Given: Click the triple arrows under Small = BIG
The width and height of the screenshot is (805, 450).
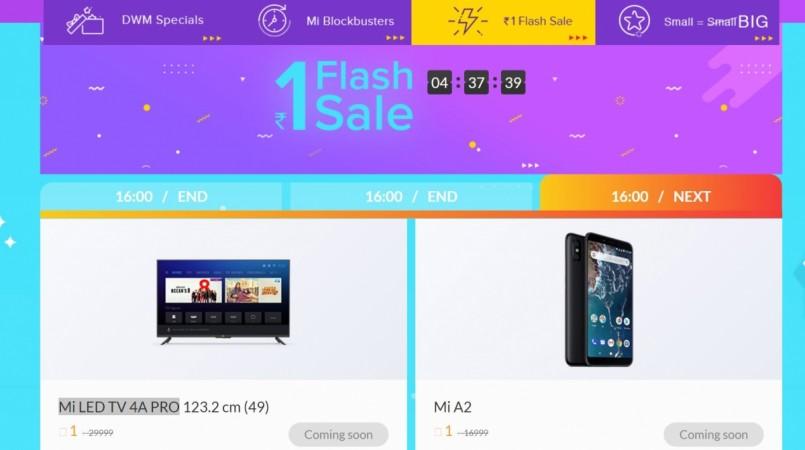Looking at the screenshot, I should (763, 38).
